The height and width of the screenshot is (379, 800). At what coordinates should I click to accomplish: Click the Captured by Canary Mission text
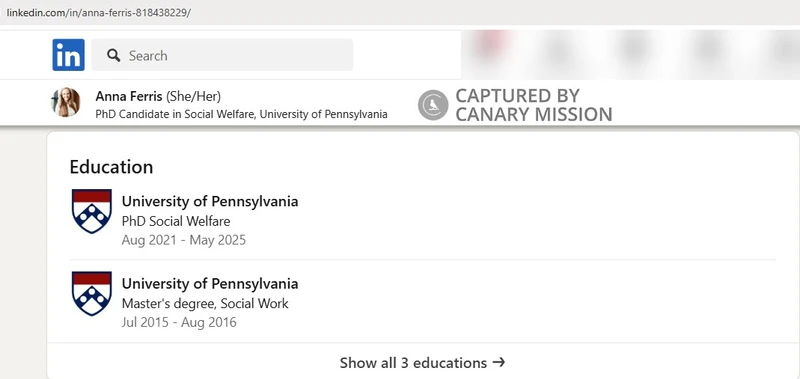533,105
